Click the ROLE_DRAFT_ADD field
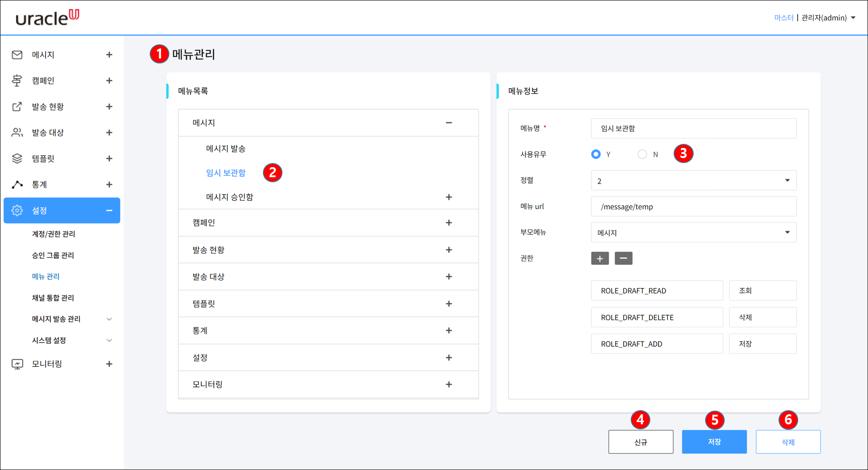The image size is (868, 470). pyautogui.click(x=657, y=344)
